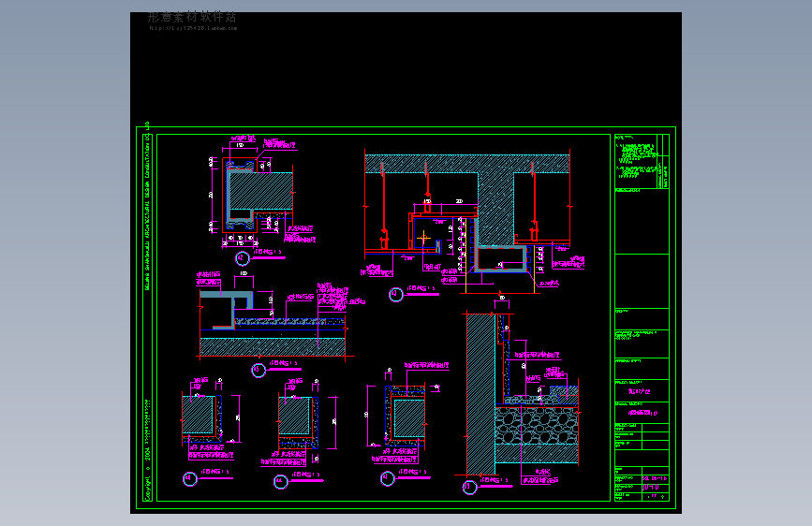812x526 pixels.
Task: Click the vertical 'ARCHITECTURAL DESIGN CONSULTATION' company text
Action: pyautogui.click(x=148, y=207)
